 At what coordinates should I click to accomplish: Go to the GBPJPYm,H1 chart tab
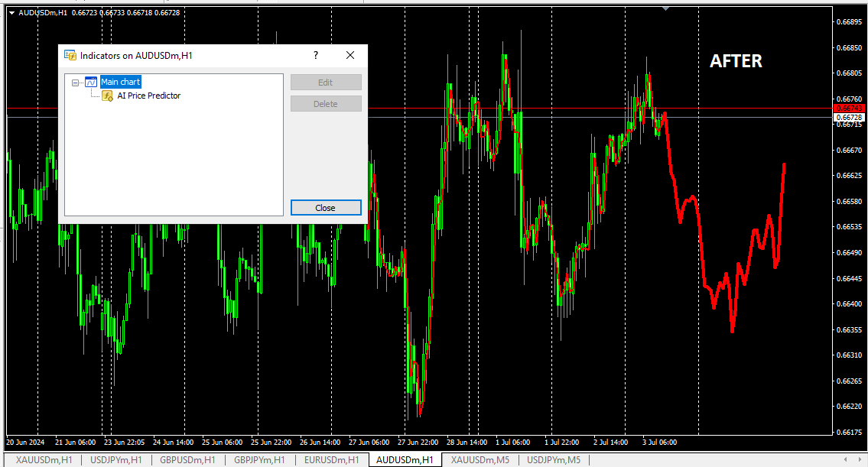259,459
